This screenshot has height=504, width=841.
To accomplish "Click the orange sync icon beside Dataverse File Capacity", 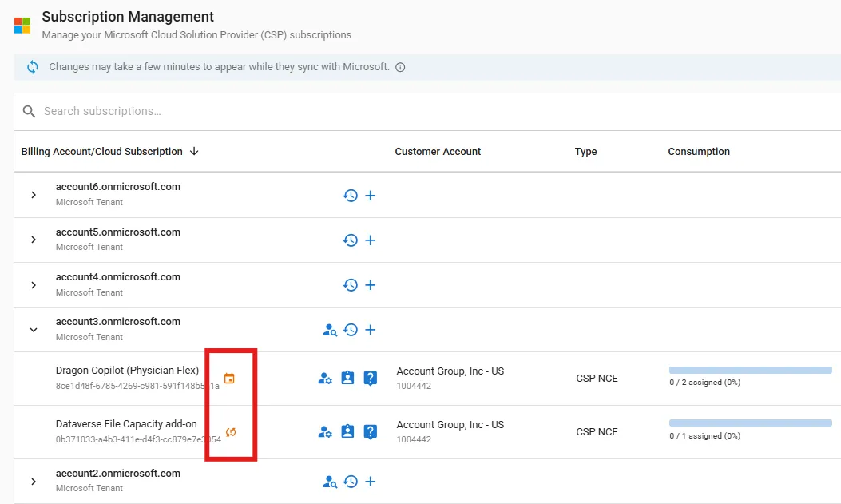I will [231, 431].
